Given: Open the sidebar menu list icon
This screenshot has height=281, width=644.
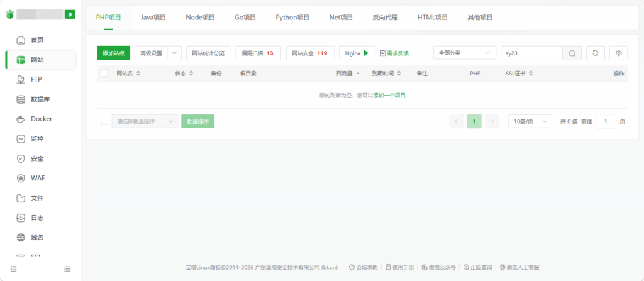Looking at the screenshot, I should 67,268.
